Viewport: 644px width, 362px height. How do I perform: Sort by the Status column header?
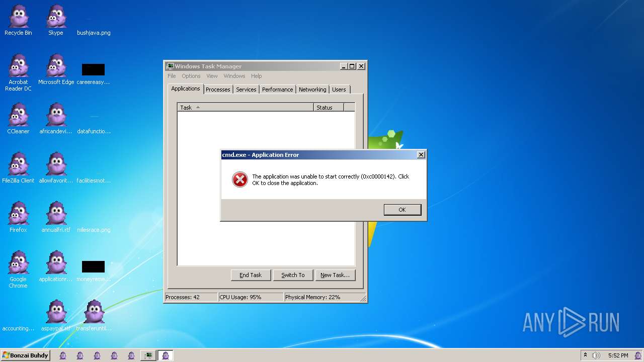(x=329, y=107)
